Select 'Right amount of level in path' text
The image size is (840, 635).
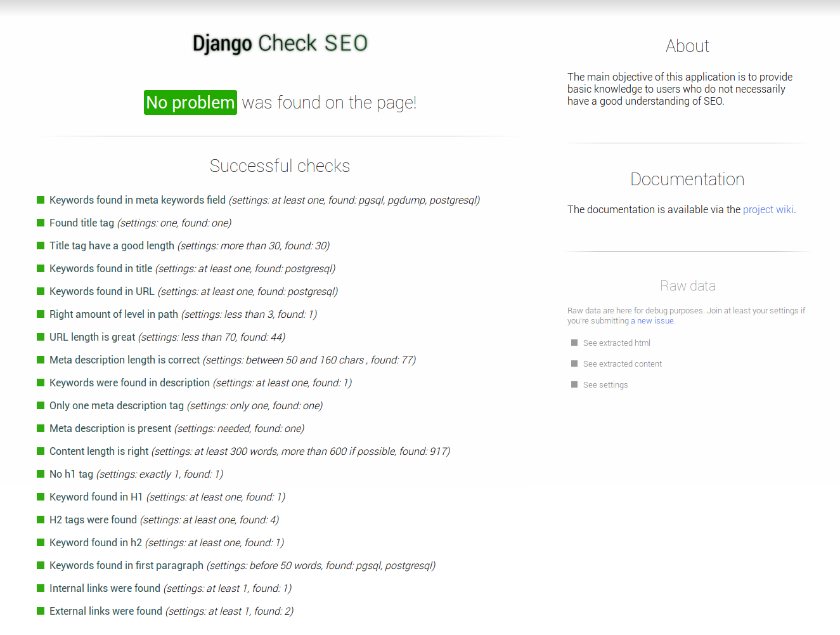tap(113, 314)
